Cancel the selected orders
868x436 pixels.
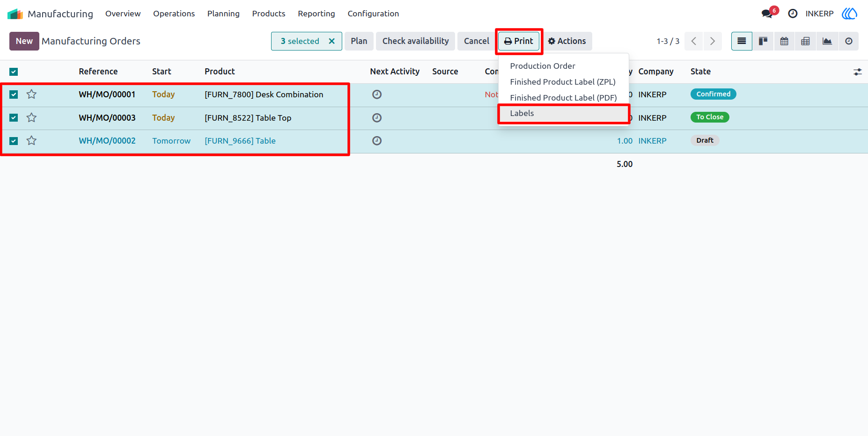pos(477,41)
